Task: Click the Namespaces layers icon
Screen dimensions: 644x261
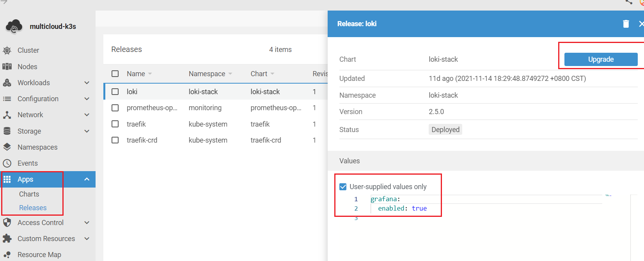Action: [7, 147]
